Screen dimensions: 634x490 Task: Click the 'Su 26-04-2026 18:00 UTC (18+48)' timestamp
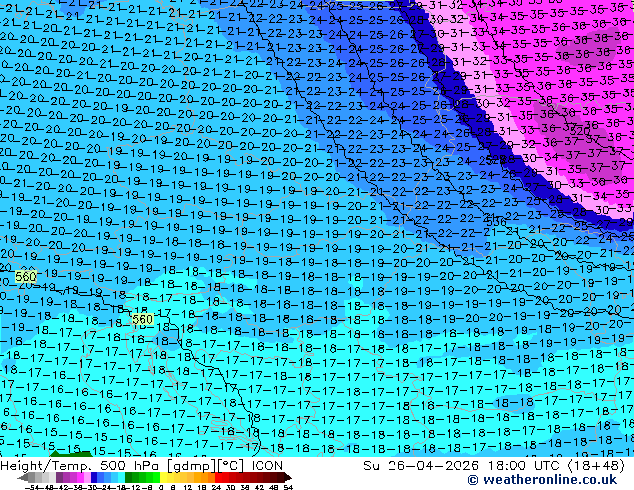[x=494, y=466]
